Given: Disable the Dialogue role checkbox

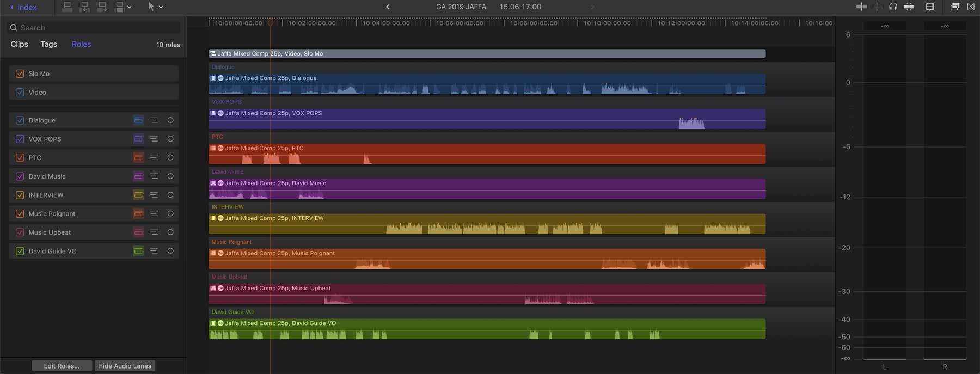Looking at the screenshot, I should [20, 120].
